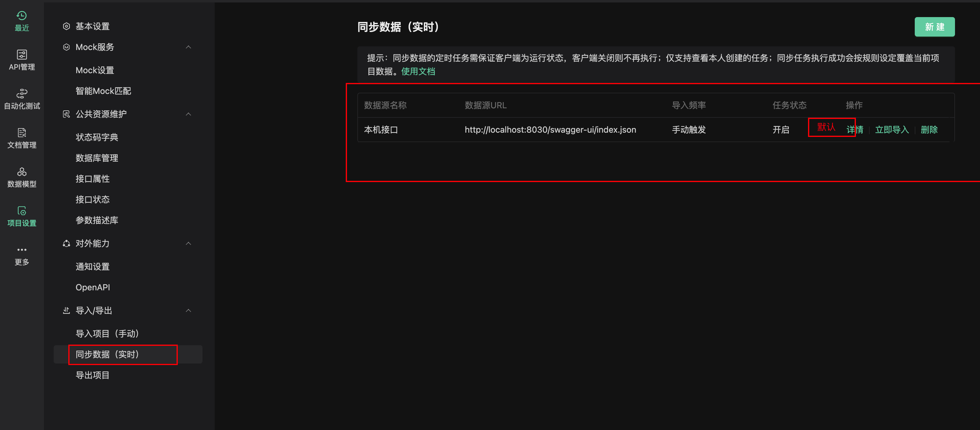Click the localhost:8030 swagger URL cell

coord(550,130)
